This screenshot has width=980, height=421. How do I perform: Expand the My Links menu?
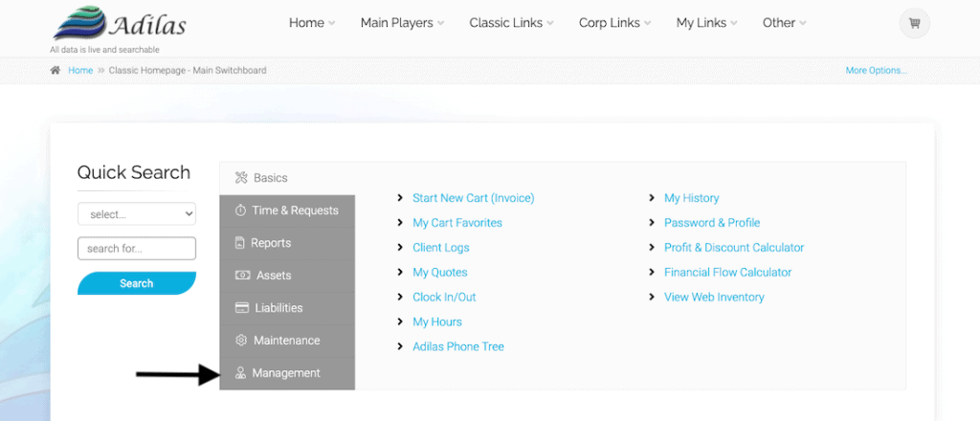pos(707,23)
